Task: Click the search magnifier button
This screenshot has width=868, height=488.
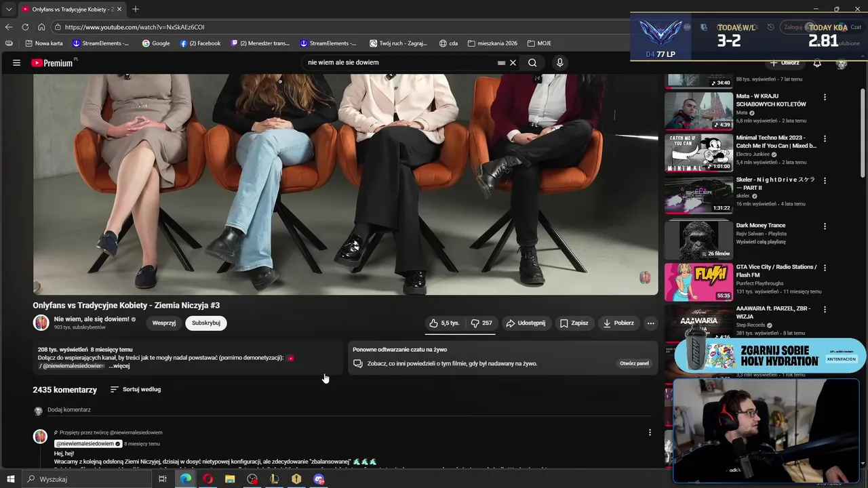Action: point(532,62)
